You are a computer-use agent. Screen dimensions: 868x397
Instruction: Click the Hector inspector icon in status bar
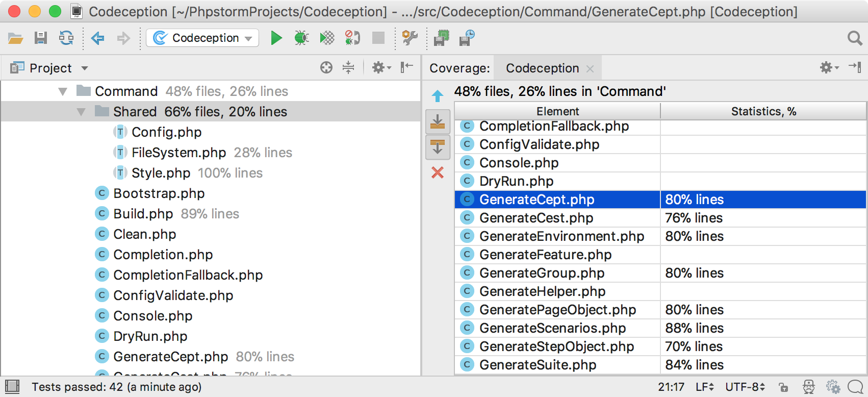pyautogui.click(x=809, y=387)
